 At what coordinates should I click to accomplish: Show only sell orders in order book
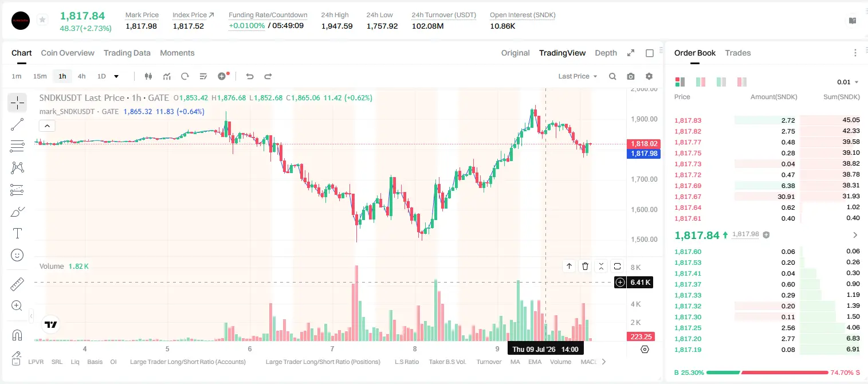[742, 82]
